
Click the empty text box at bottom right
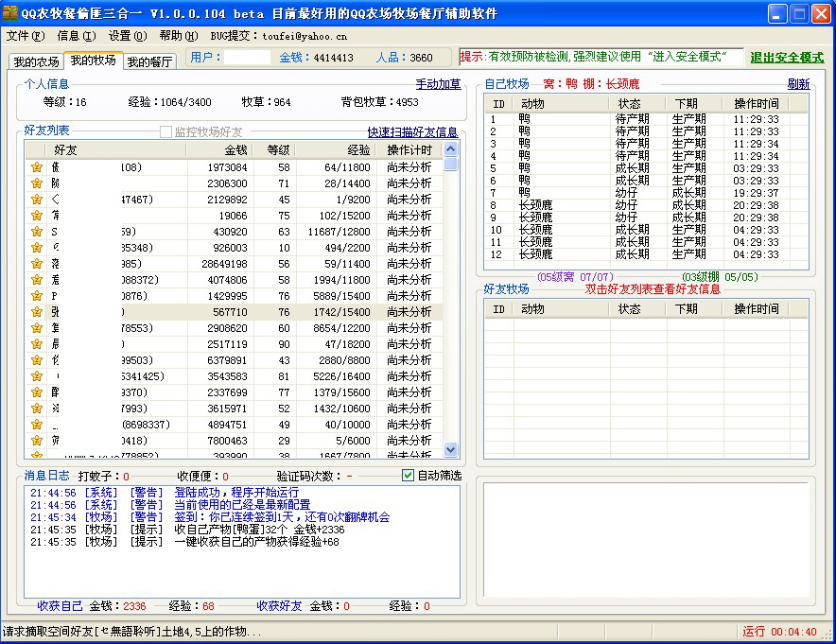click(646, 540)
